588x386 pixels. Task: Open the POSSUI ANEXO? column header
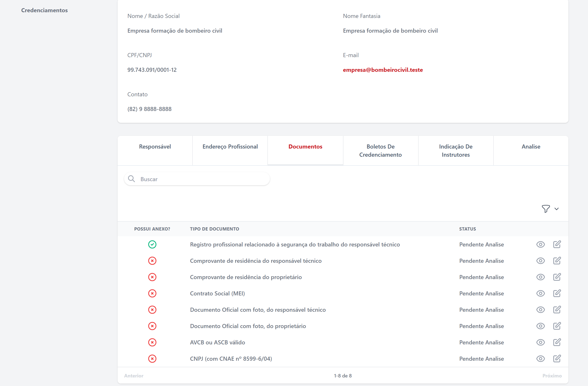click(x=152, y=229)
